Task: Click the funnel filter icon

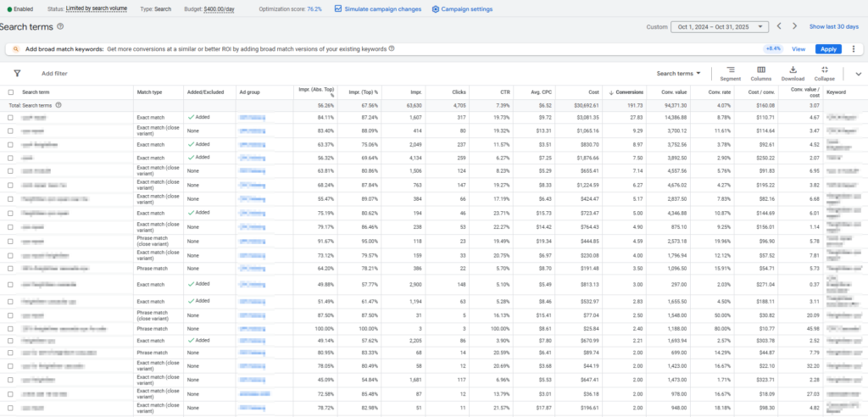Action: pos(17,74)
